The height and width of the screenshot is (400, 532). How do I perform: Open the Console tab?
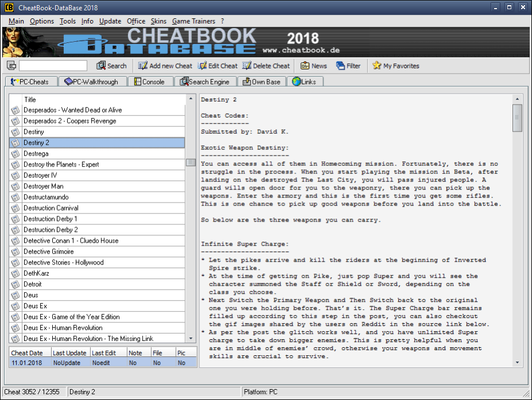(x=151, y=81)
